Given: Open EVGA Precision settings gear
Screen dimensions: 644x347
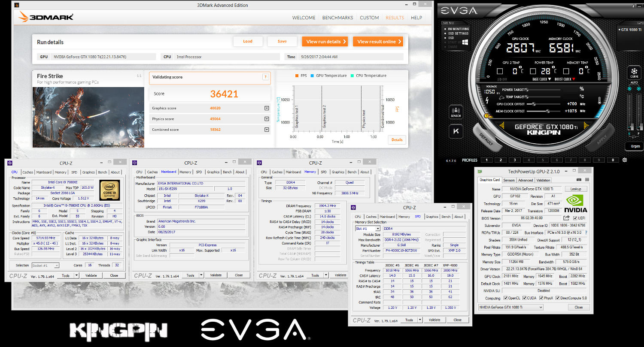Looking at the screenshot, I should tap(624, 160).
